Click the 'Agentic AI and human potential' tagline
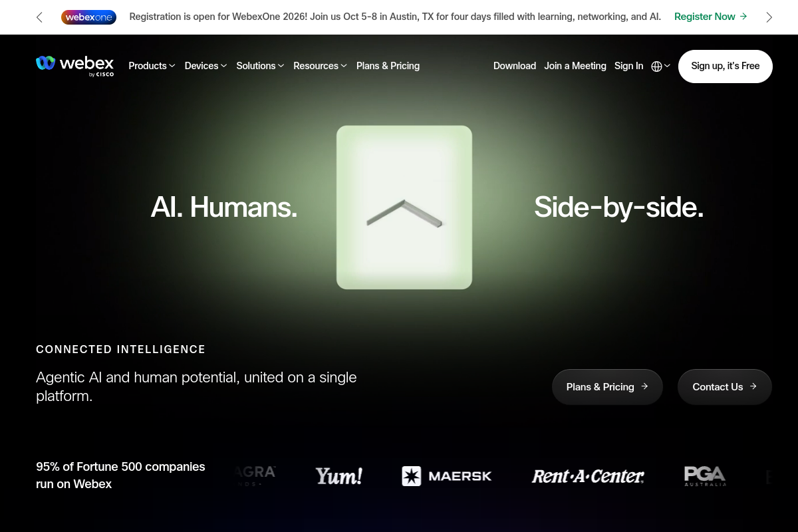Screen dimensions: 798x532 tap(196, 386)
